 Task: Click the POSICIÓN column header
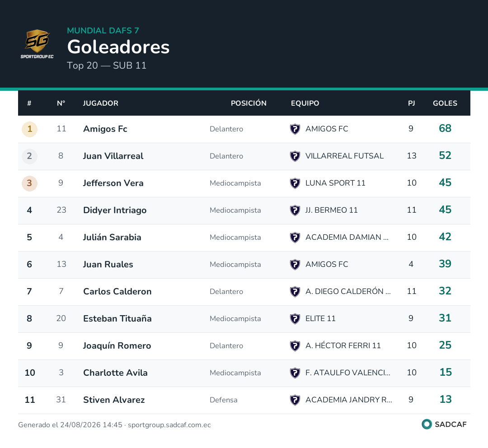click(x=249, y=103)
